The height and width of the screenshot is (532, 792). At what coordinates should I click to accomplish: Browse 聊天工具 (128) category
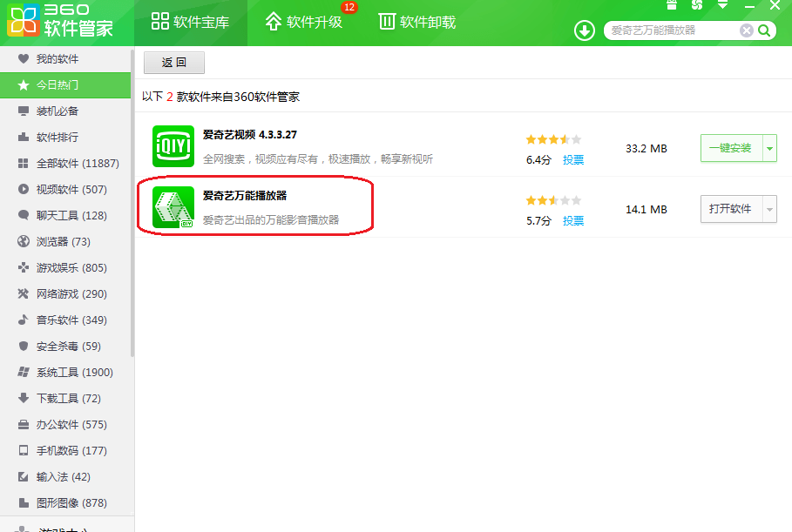(x=65, y=216)
